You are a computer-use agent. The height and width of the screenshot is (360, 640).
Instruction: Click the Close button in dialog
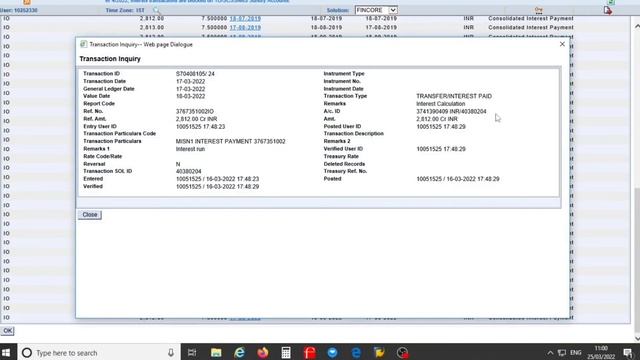click(x=90, y=215)
